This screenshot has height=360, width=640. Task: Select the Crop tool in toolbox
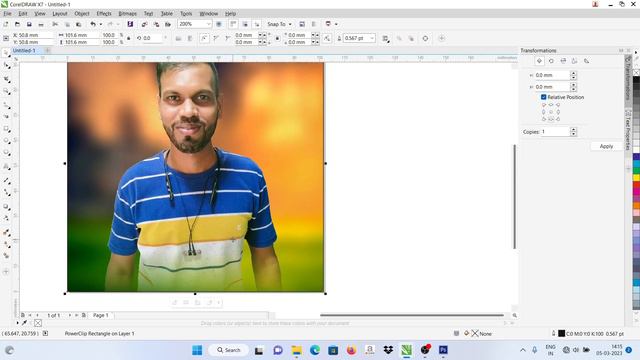tap(6, 78)
